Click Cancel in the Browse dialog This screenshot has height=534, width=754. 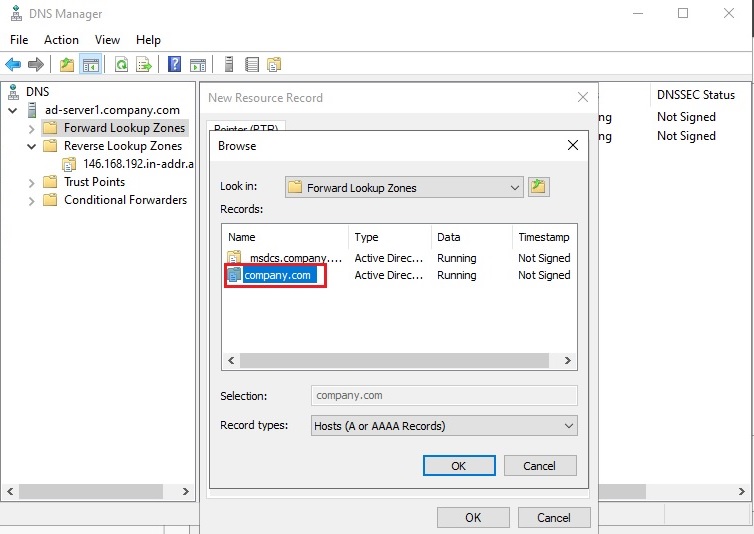pyautogui.click(x=539, y=466)
